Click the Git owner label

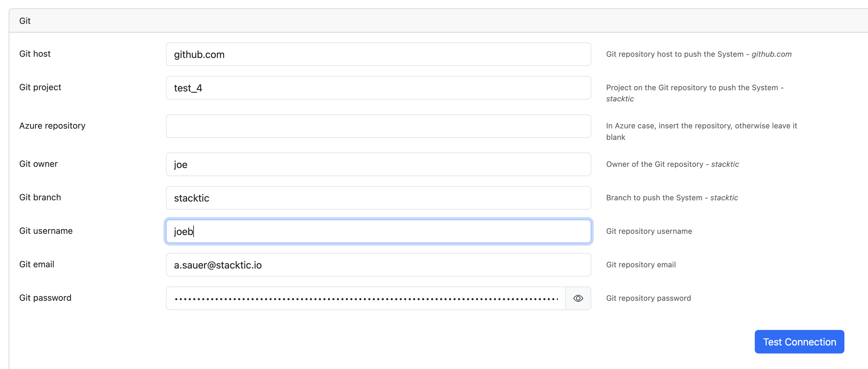[x=38, y=164]
